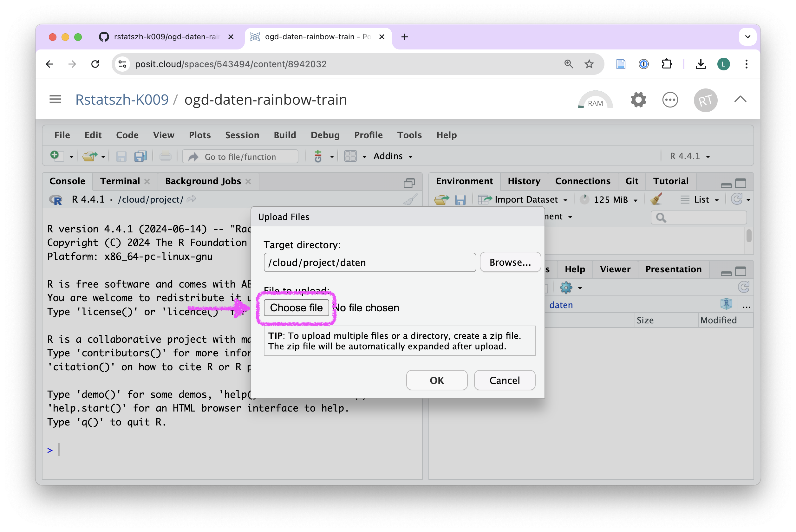Click the workspace panes layout icon
The height and width of the screenshot is (532, 796).
point(350,156)
